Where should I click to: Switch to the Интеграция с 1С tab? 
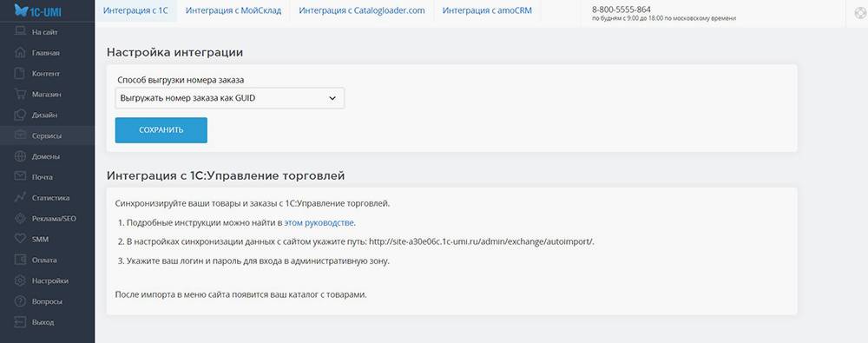(135, 10)
